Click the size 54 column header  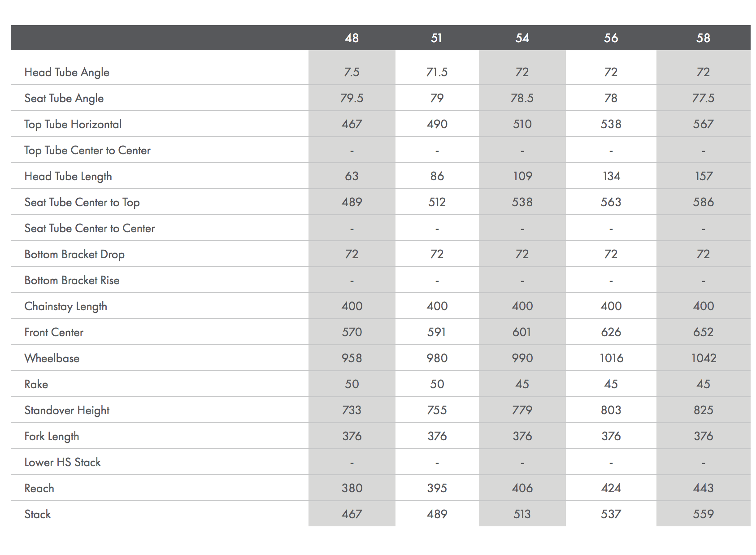(x=522, y=38)
